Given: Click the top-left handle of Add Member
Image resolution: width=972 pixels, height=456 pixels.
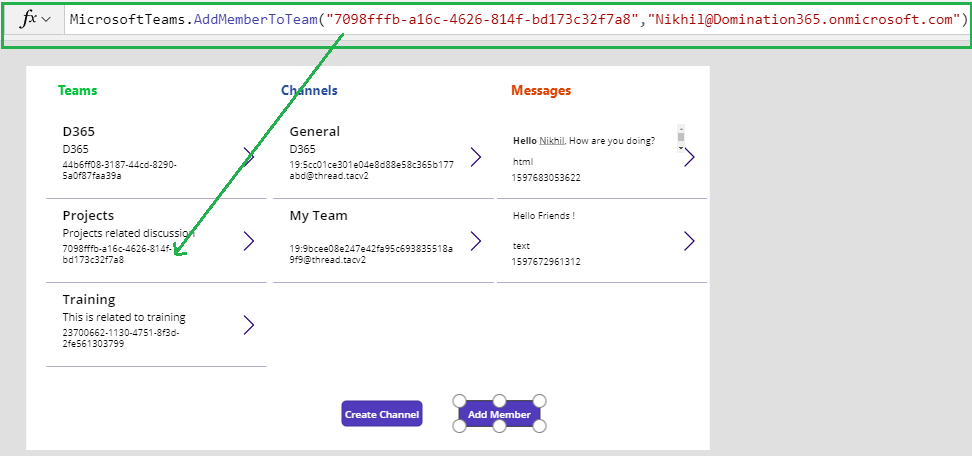Looking at the screenshot, I should pos(459,401).
